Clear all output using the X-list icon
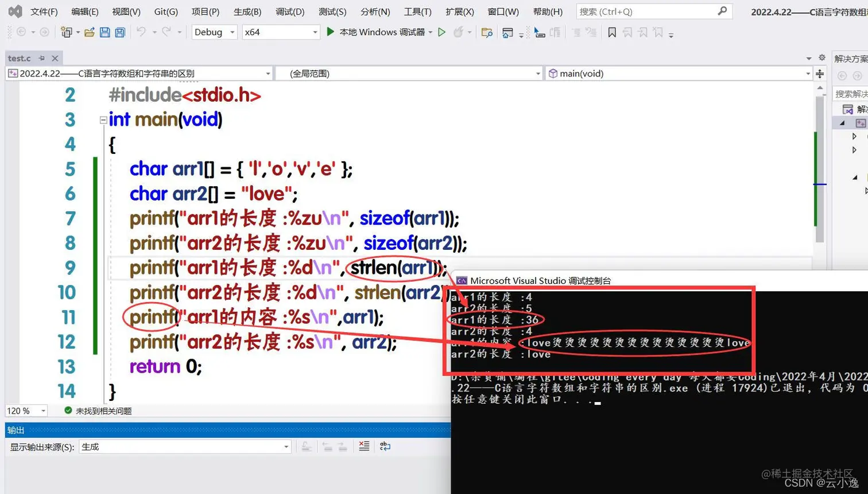 [x=364, y=446]
